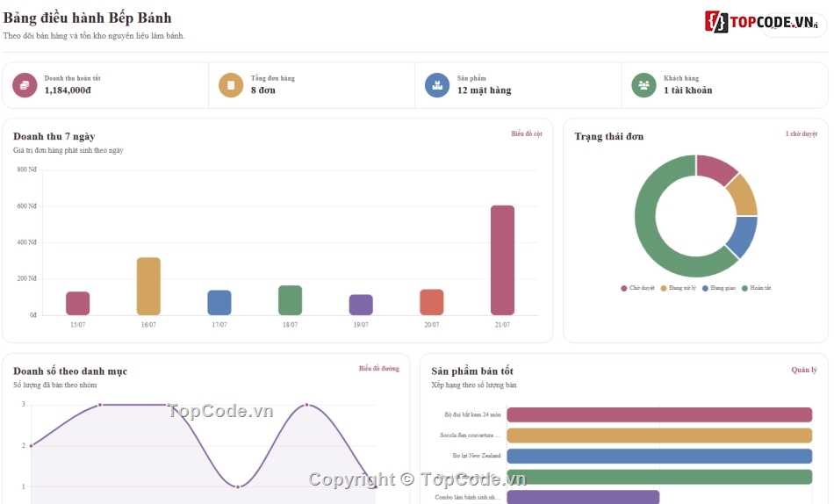Toggle the Chờ duyệt legend entry
This screenshot has height=504, width=834.
637,288
